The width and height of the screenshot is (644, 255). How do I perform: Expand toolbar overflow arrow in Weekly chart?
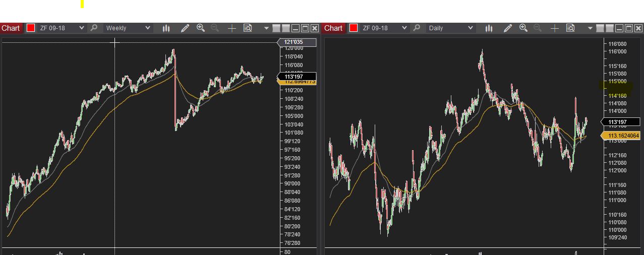click(x=266, y=28)
